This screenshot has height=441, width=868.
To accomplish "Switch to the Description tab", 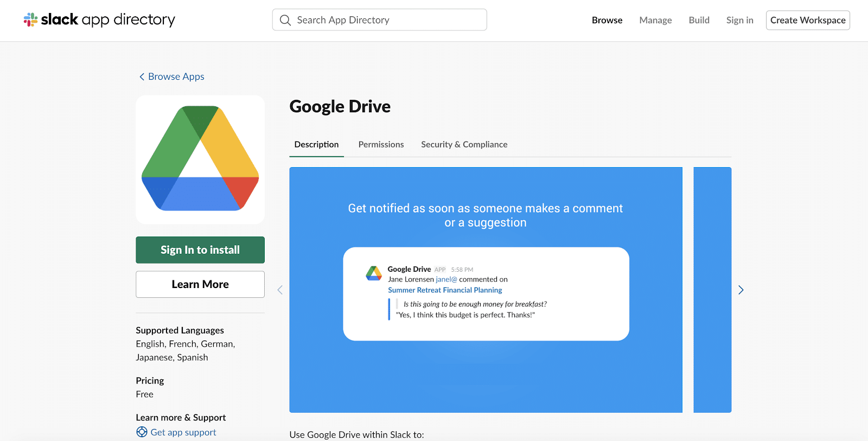I will (x=316, y=144).
